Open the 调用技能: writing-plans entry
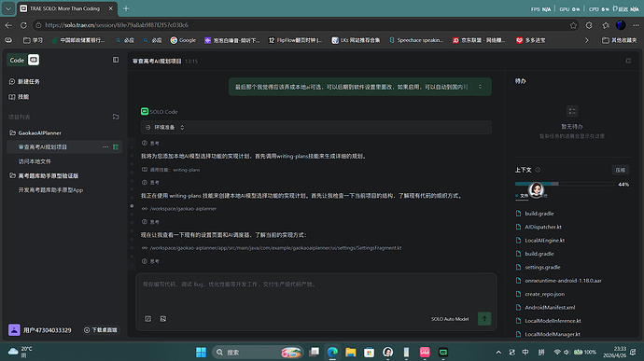Image resolution: width=644 pixels, height=361 pixels. coord(171,170)
